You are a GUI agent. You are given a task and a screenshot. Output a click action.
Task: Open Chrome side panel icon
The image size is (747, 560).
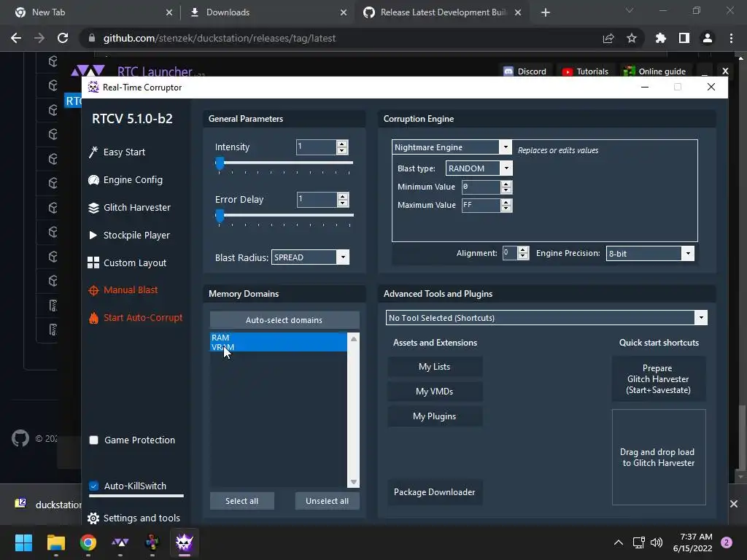pyautogui.click(x=684, y=38)
